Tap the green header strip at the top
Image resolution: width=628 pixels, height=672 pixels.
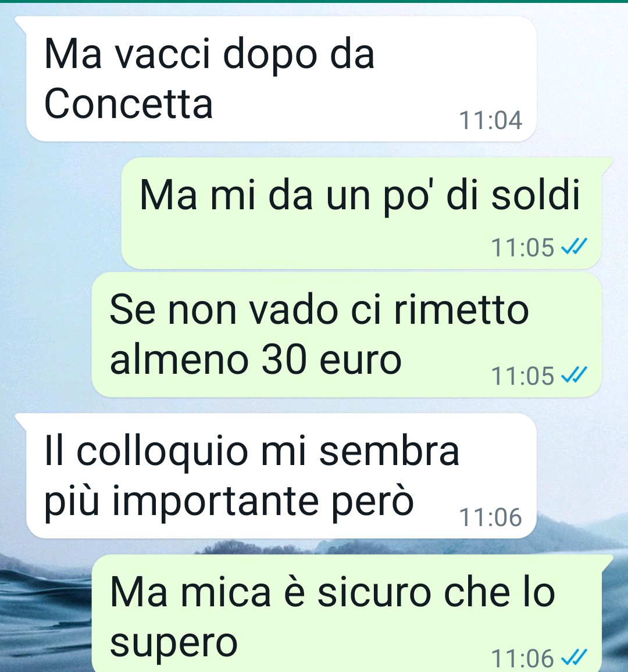(x=314, y=1)
